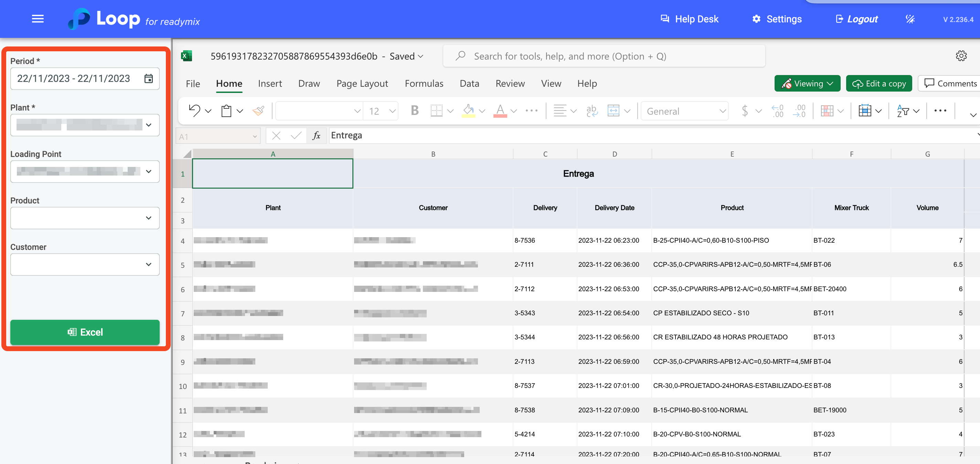Open the Formulas ribbon tab

pos(424,83)
